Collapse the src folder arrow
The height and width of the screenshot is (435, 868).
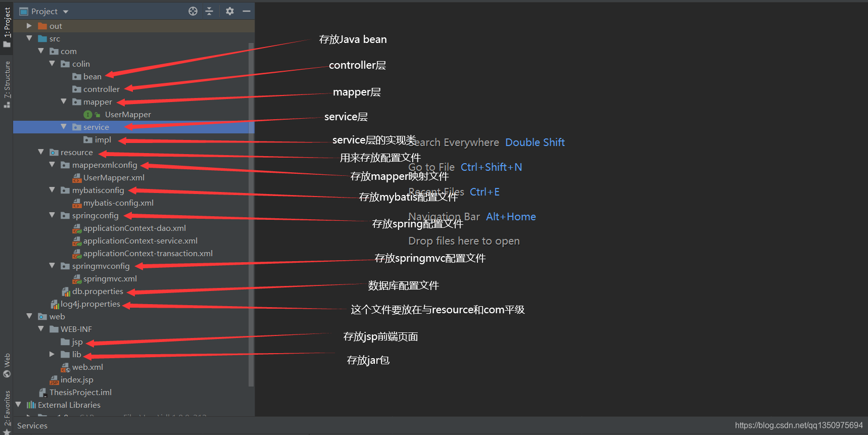click(29, 38)
